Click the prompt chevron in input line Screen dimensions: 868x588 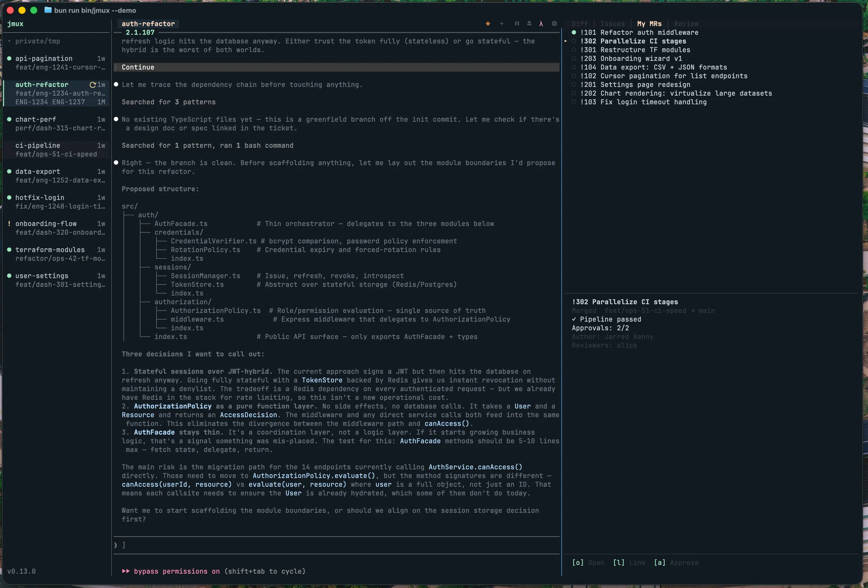(x=116, y=545)
